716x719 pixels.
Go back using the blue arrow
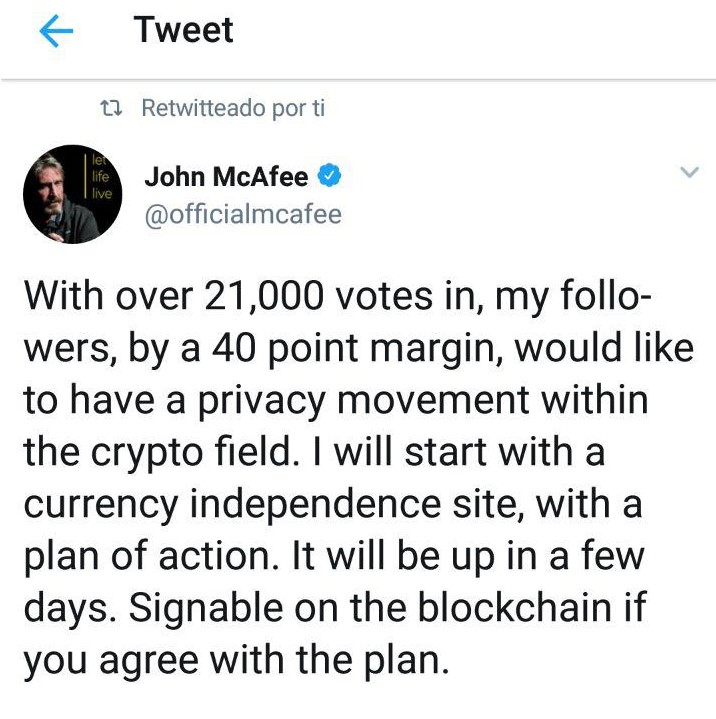[x=56, y=31]
